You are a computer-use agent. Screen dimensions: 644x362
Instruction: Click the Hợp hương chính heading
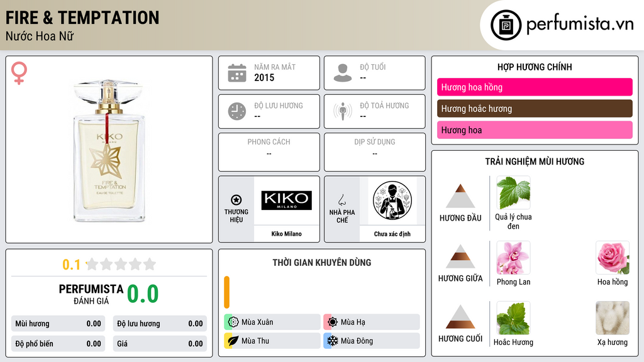coord(535,67)
